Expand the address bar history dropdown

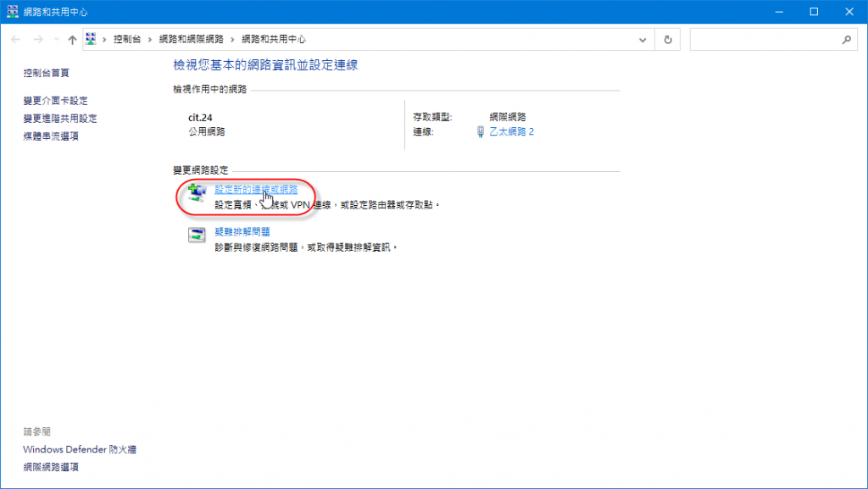tap(643, 40)
